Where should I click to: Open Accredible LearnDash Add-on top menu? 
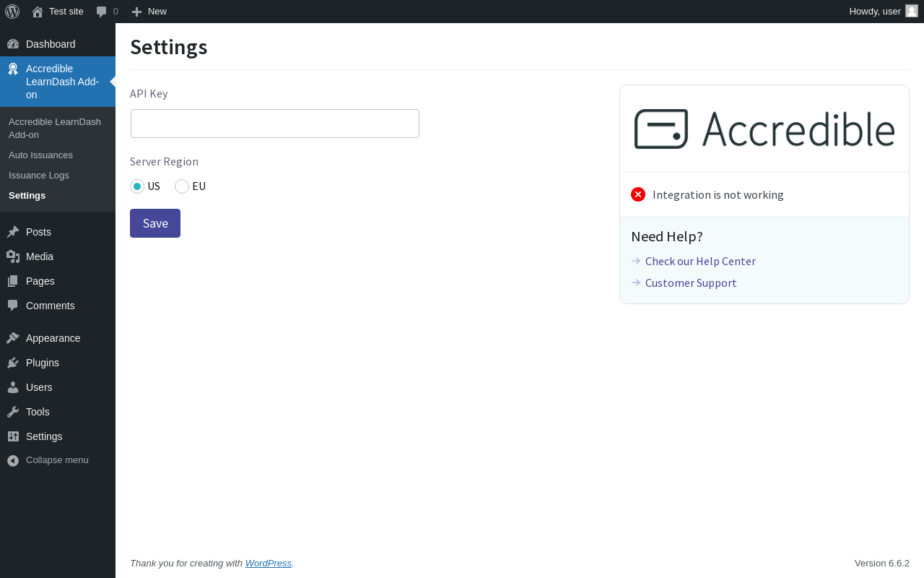(58, 82)
